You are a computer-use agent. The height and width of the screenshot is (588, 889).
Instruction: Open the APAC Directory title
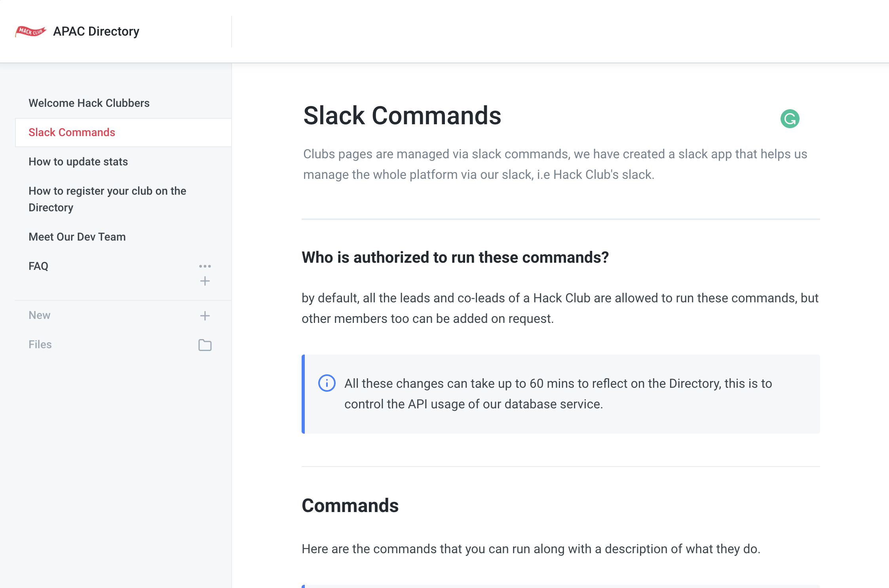coord(96,31)
